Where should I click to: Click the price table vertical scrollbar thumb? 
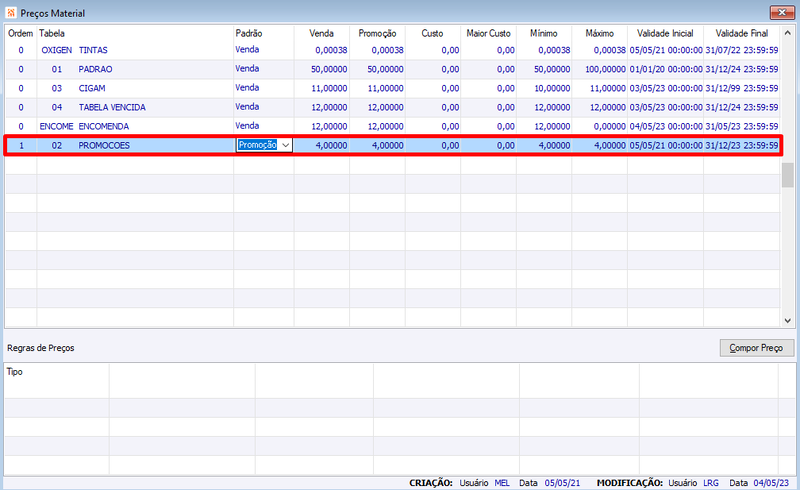point(787,175)
